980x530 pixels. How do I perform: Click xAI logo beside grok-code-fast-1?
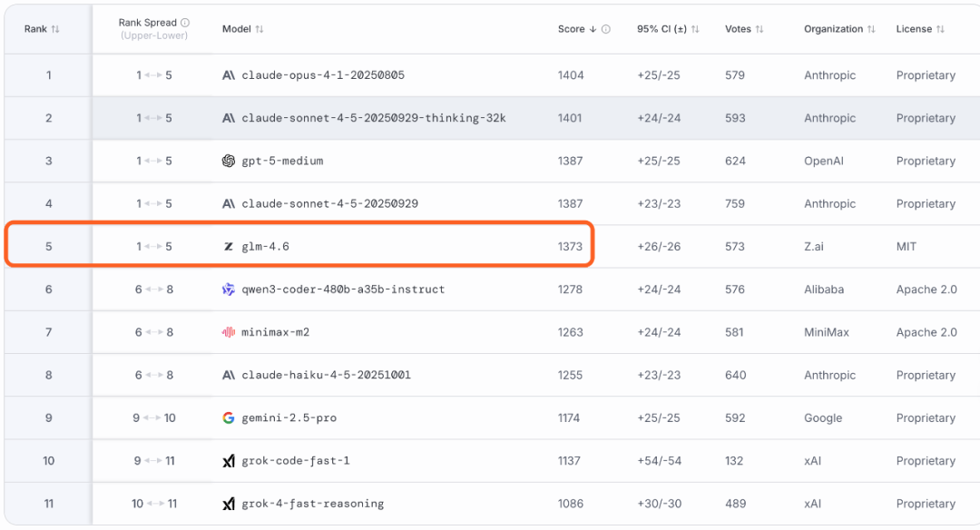pos(229,461)
